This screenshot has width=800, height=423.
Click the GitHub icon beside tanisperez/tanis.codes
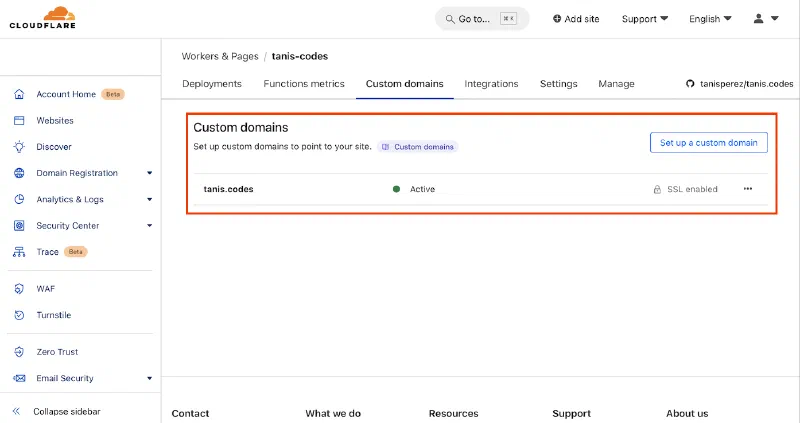pos(690,84)
